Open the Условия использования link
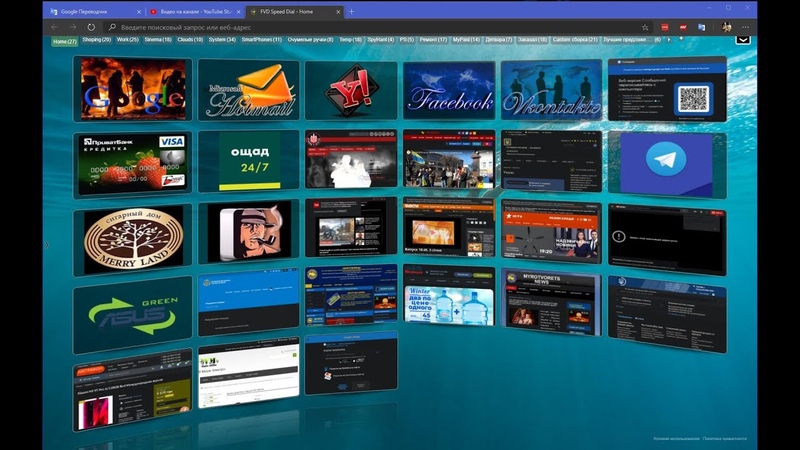This screenshot has width=800, height=450. [676, 439]
